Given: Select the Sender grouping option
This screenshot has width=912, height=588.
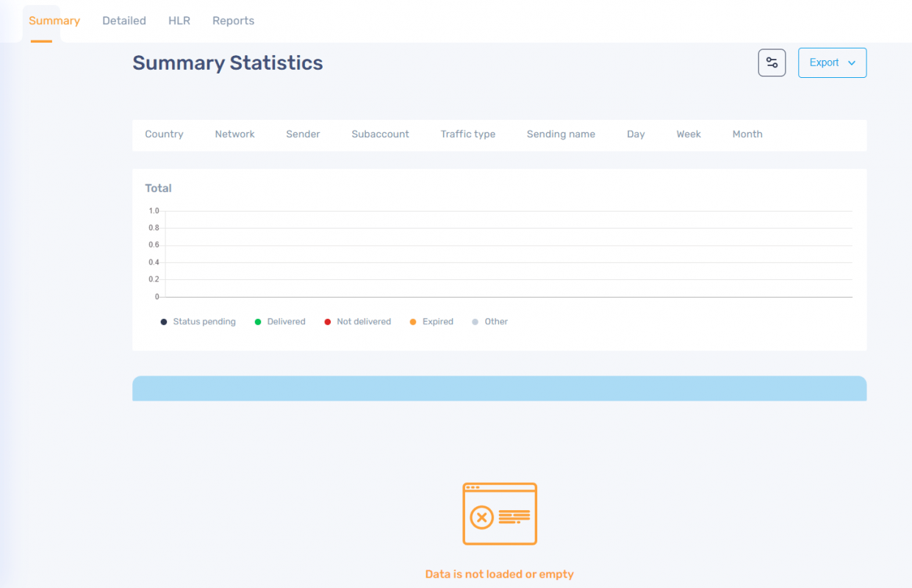Looking at the screenshot, I should 303,135.
